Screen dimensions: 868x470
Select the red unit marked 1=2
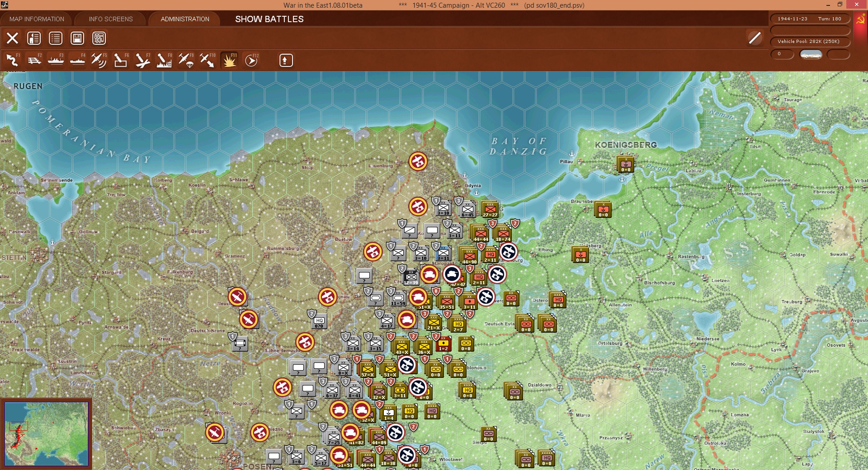tap(443, 344)
